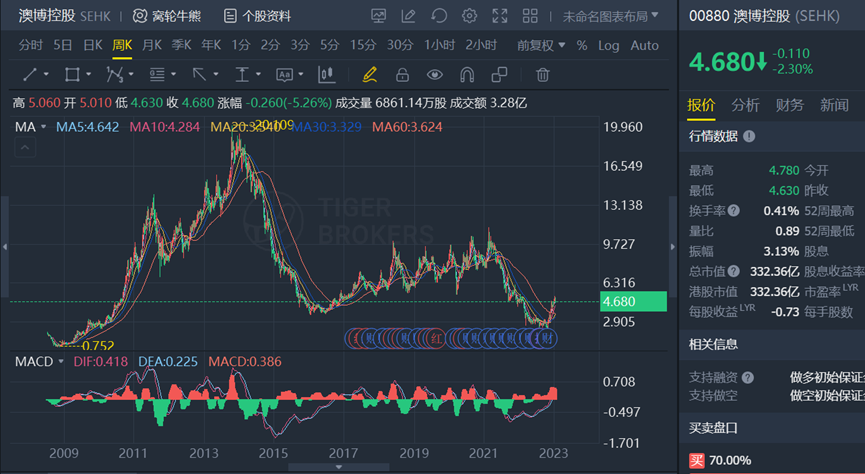Select the arrow marker tool
865x474 pixels.
click(x=199, y=74)
